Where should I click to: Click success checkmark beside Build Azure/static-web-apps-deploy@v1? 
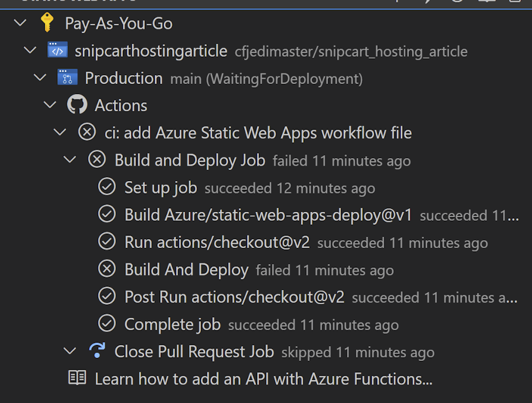[107, 214]
